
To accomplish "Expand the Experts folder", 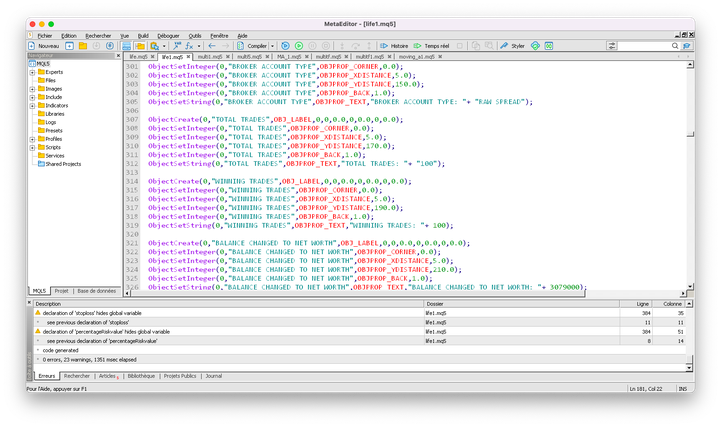I will 33,73.
